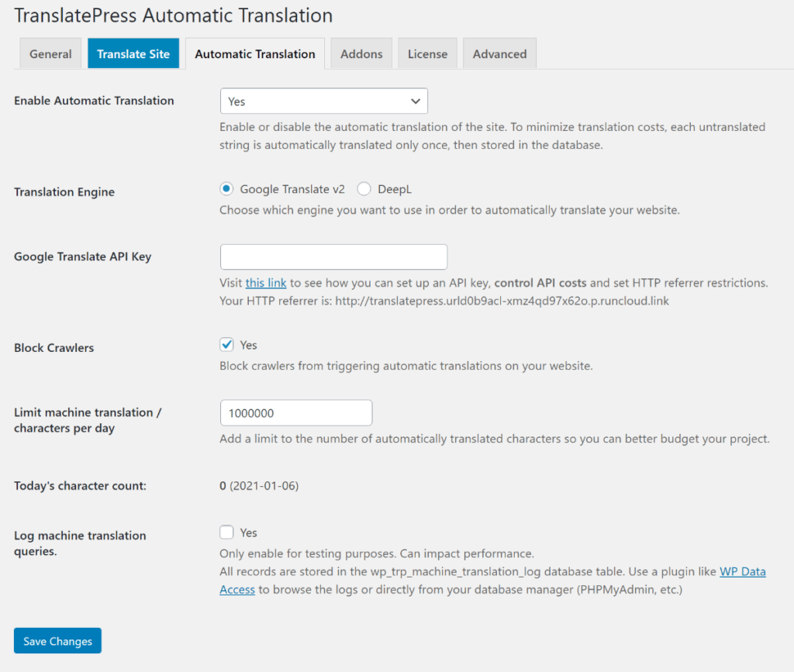Open 'this link' for API key setup
The height and width of the screenshot is (672, 794).
click(265, 282)
